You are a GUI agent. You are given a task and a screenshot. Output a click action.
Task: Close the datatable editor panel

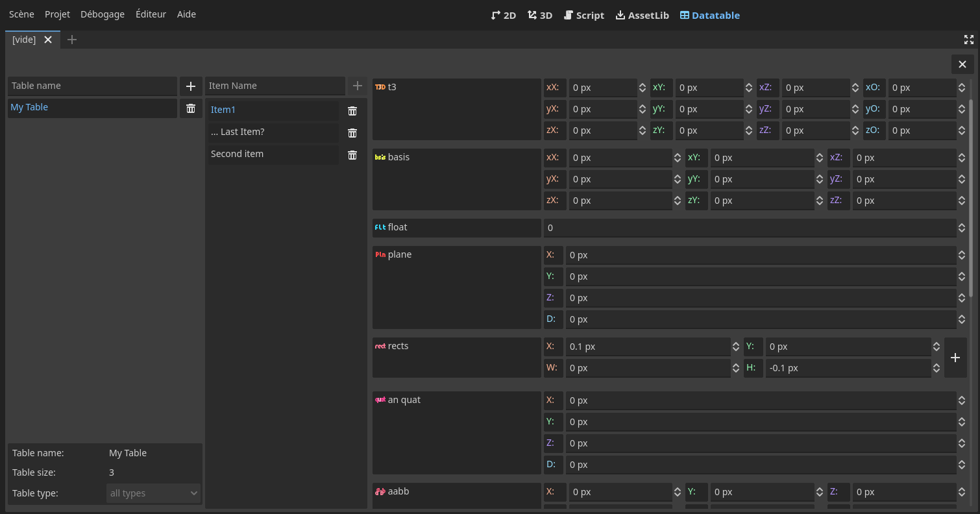[x=962, y=64]
